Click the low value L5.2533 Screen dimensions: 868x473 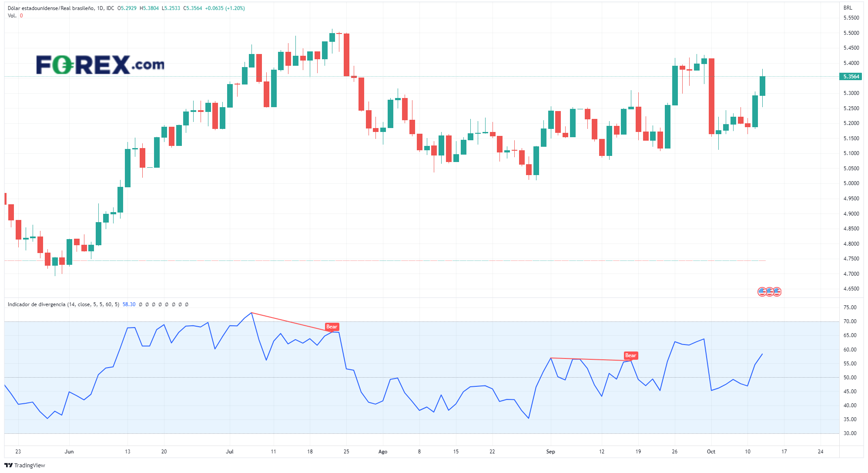(x=171, y=8)
